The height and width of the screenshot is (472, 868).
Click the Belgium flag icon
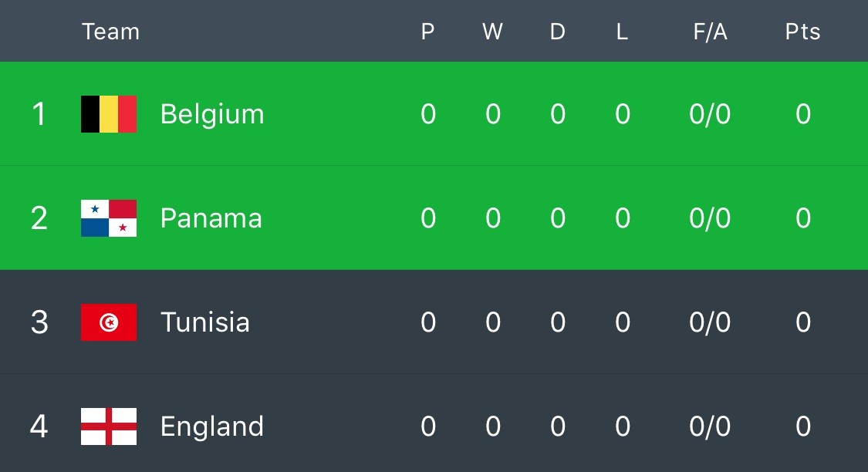pos(109,114)
